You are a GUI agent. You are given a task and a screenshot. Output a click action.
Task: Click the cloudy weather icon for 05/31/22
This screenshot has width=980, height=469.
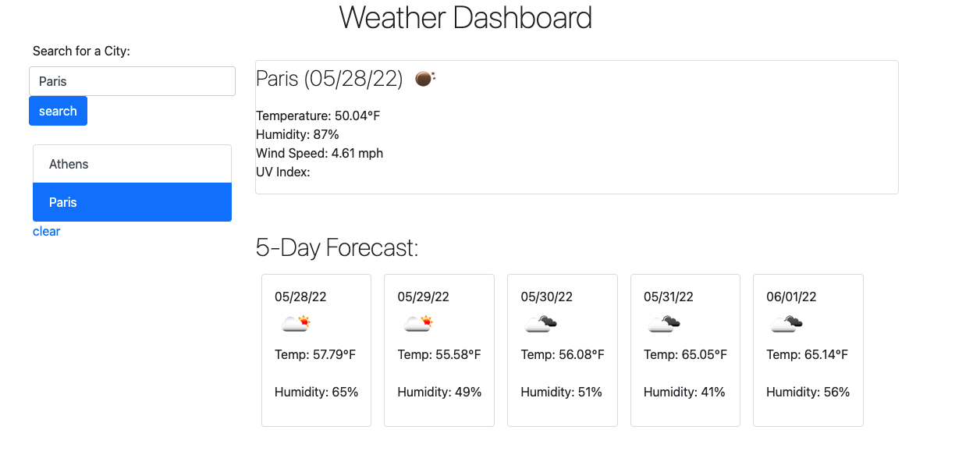[x=664, y=322]
